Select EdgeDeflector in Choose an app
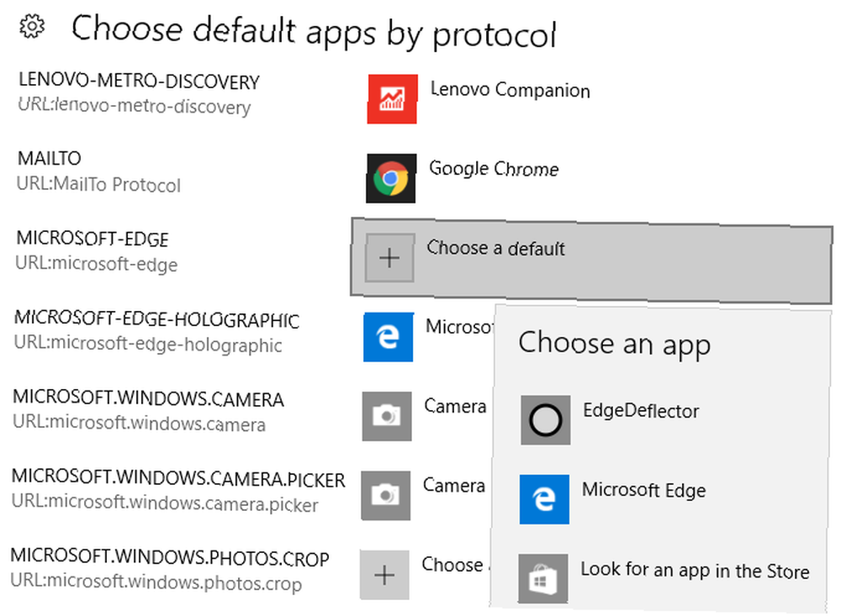Image resolution: width=841 pixels, height=616 pixels. (x=641, y=411)
